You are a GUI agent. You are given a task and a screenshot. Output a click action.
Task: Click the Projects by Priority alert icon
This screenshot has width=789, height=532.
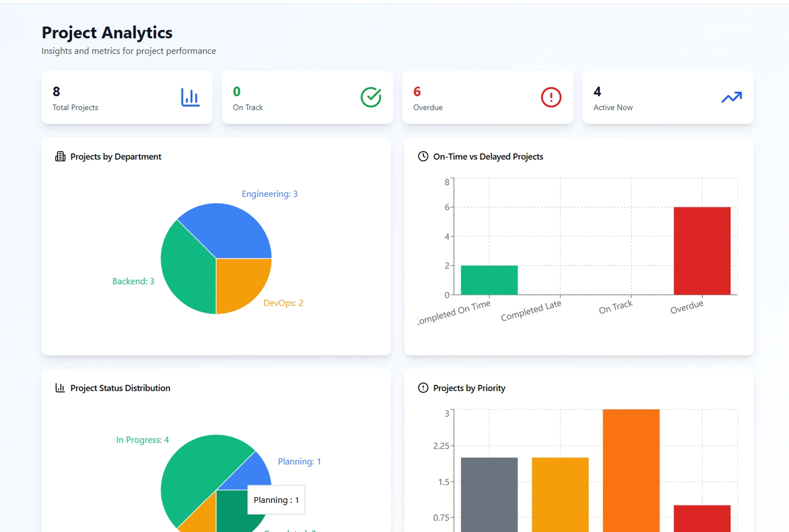coord(423,388)
